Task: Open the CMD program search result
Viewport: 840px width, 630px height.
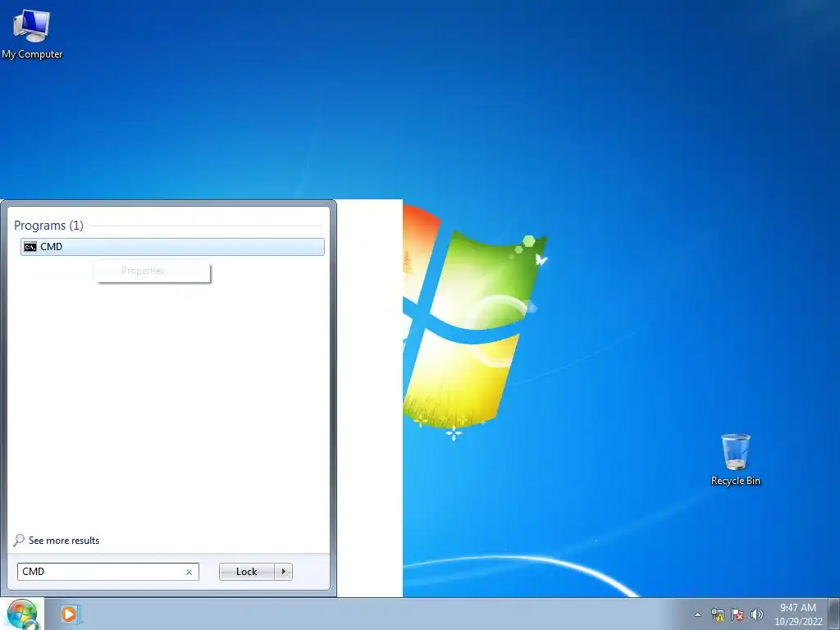Action: point(172,246)
